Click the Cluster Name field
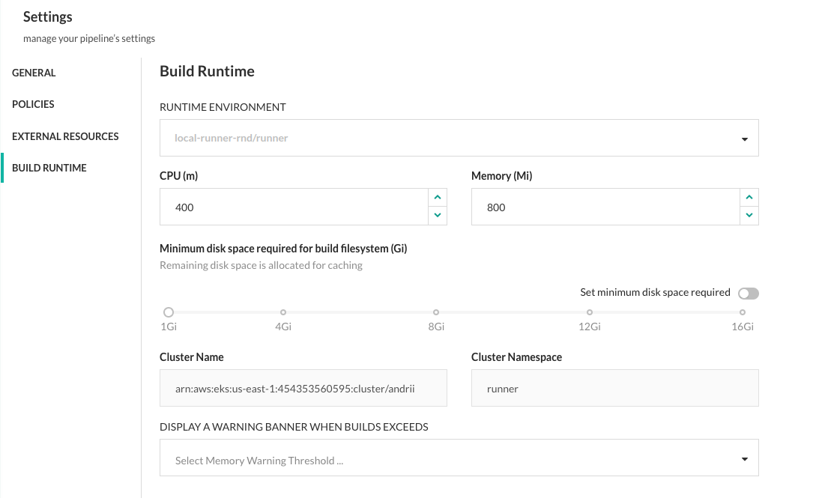 point(303,389)
